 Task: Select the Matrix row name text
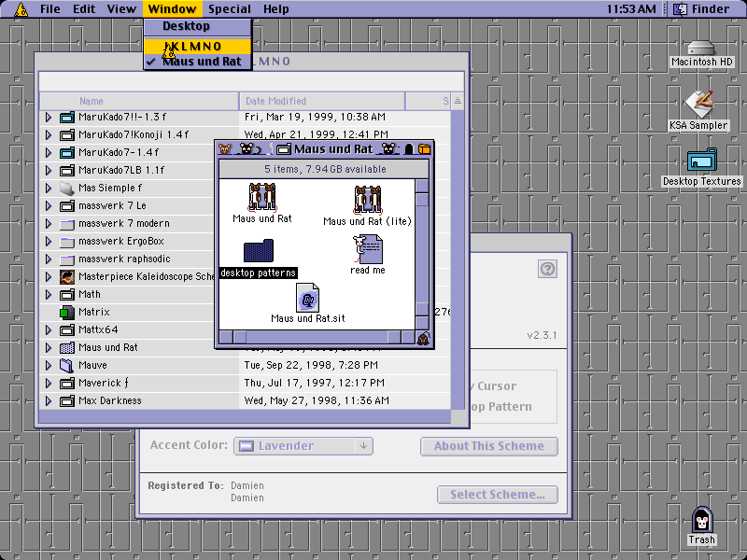94,313
